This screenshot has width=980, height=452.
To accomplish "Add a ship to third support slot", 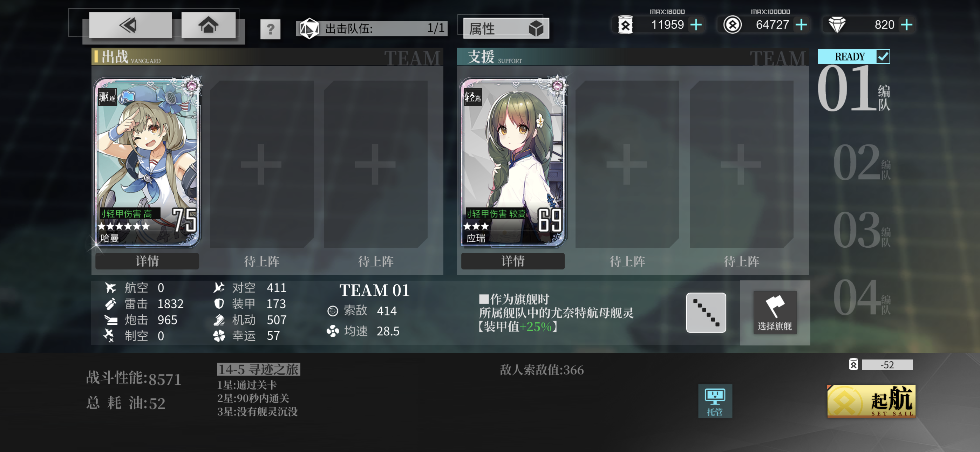I will [x=741, y=164].
